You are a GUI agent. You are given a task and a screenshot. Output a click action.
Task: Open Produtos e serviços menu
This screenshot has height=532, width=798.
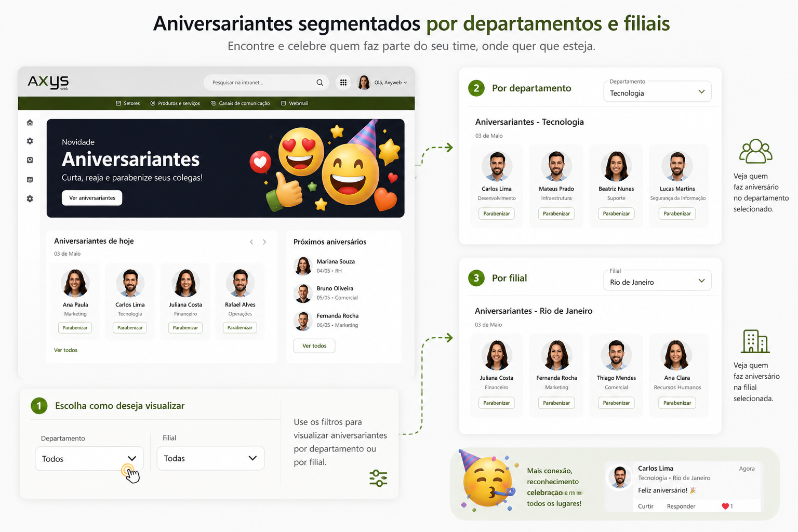(175, 103)
